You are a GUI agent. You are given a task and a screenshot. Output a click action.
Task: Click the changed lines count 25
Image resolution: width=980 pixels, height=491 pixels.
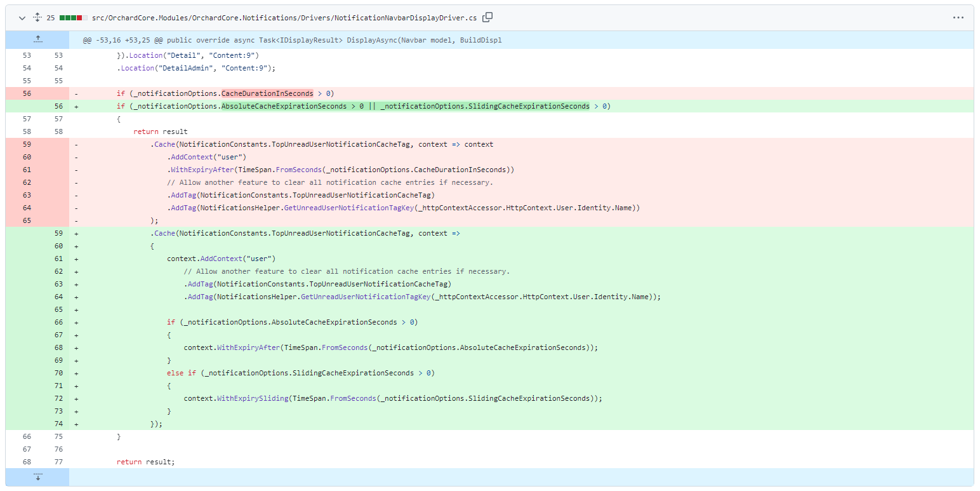[51, 18]
